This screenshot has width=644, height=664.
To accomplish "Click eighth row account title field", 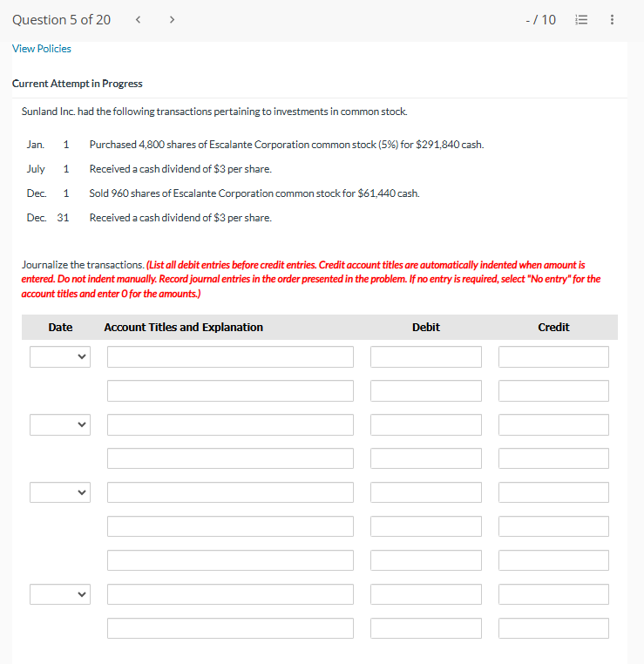I will 230,594.
